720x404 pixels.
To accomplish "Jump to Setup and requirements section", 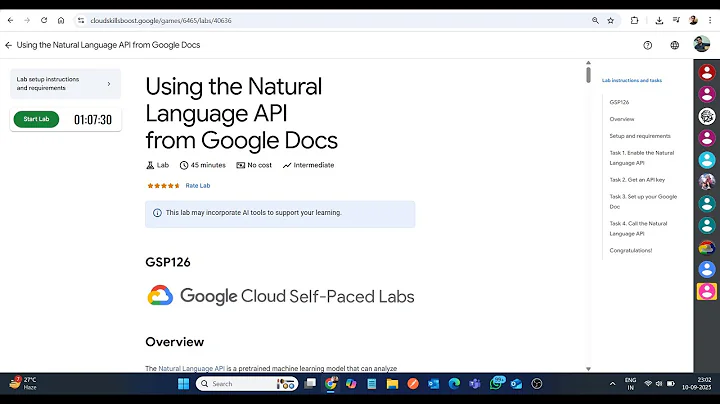I will tap(640, 136).
